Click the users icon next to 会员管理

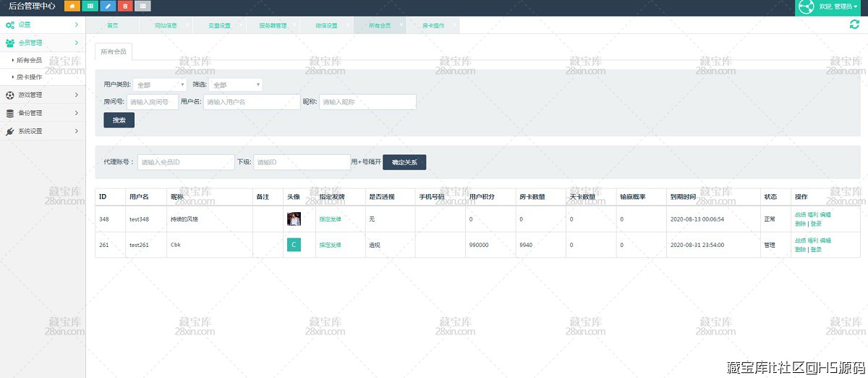pos(10,43)
